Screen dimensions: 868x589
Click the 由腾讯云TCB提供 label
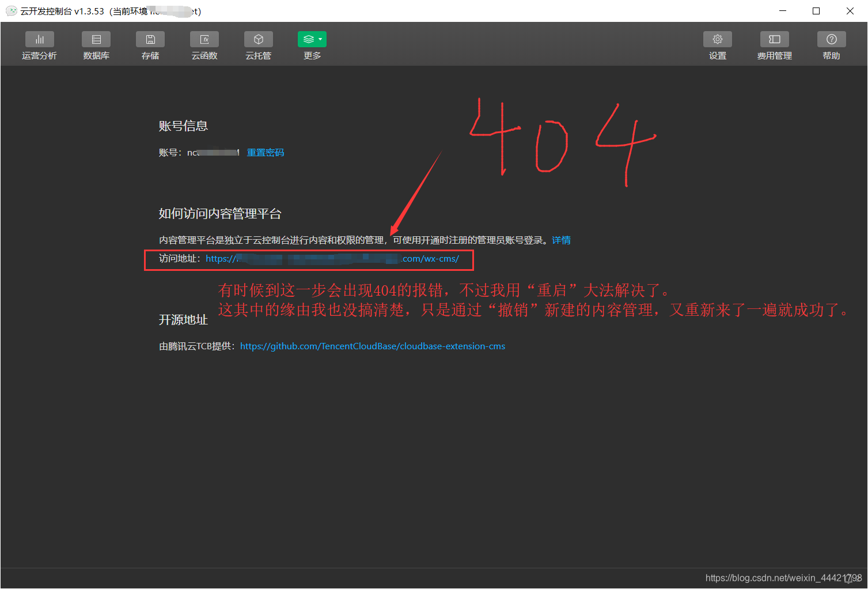(196, 346)
